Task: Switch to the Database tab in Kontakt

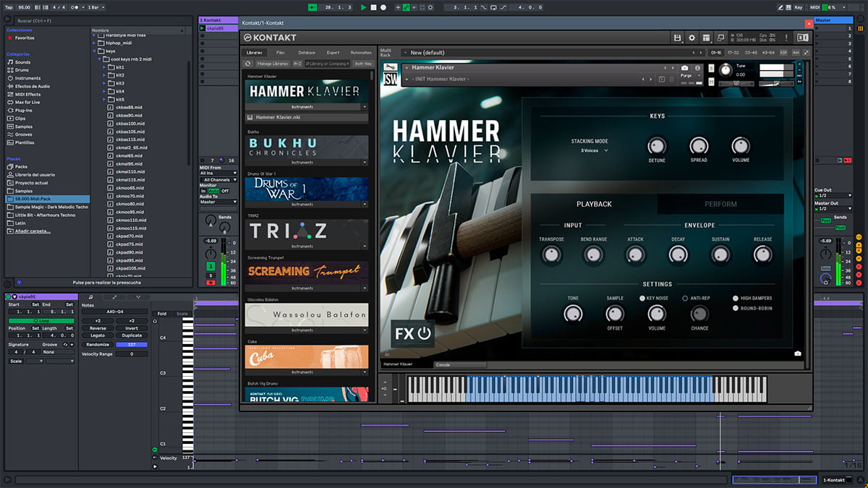Action: (307, 53)
